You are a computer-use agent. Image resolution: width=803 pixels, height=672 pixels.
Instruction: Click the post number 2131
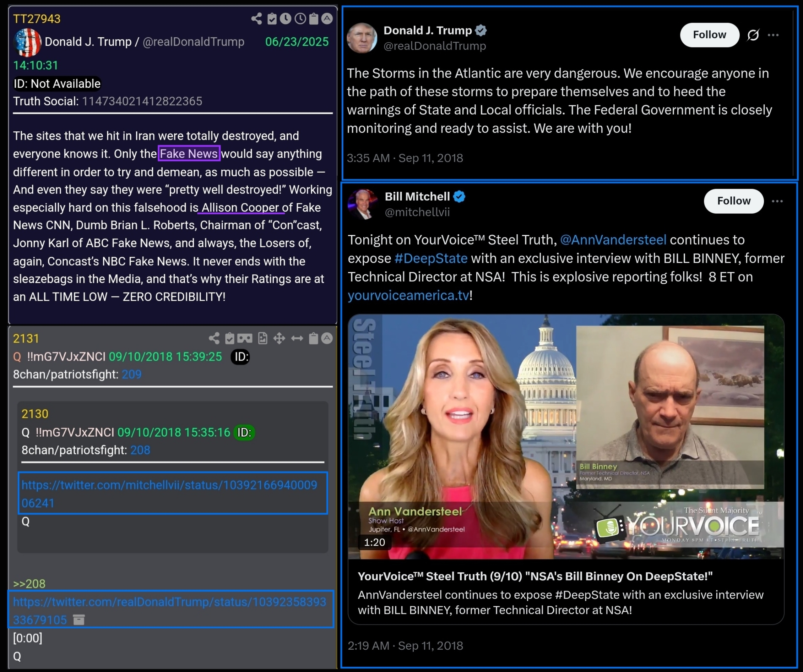(26, 339)
